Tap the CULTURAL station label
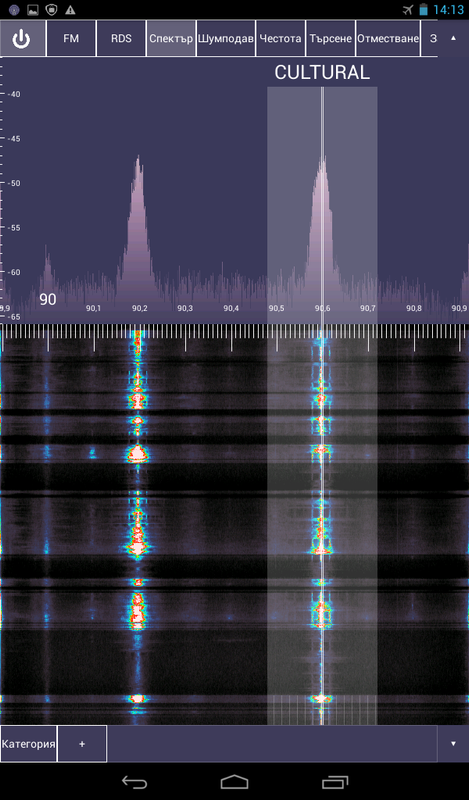Viewport: 469px width, 800px height. (x=322, y=72)
